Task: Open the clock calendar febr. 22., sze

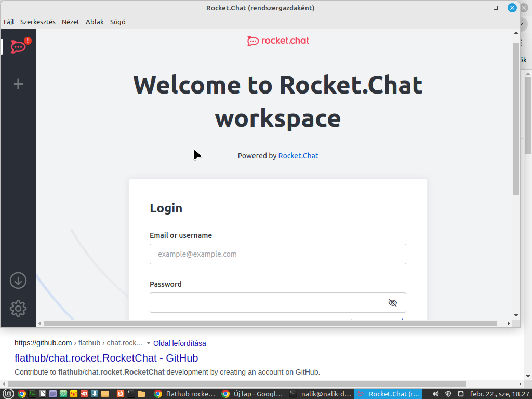Action: pos(499,394)
